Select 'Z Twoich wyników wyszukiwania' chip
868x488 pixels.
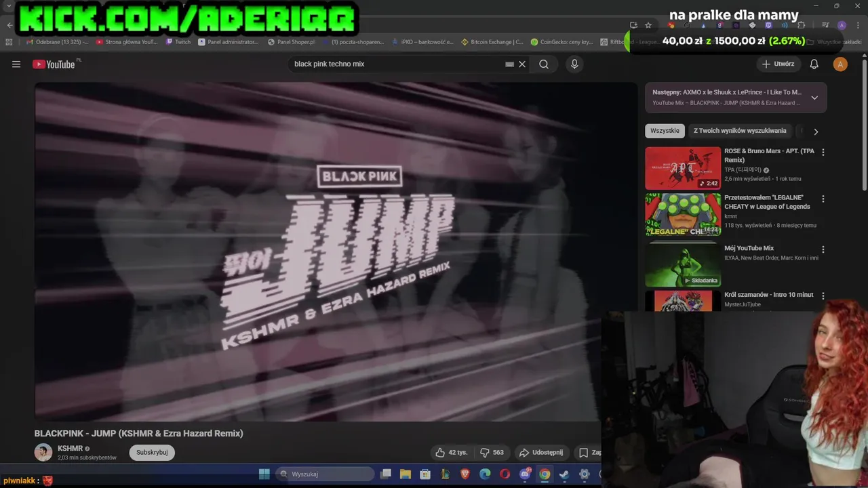click(x=740, y=131)
